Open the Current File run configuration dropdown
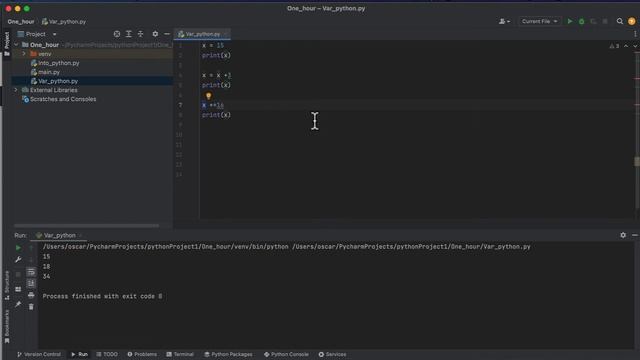Screen dimensions: 640x360 pyautogui.click(x=539, y=21)
